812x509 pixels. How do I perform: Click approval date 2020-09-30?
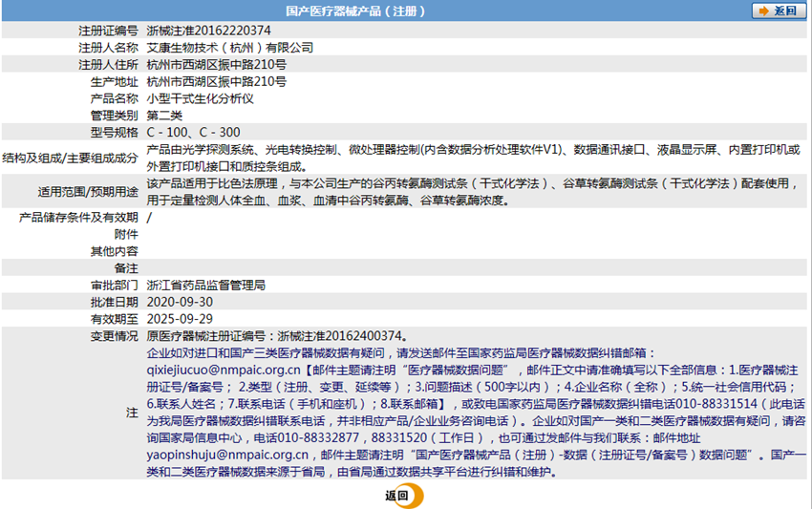(x=180, y=302)
